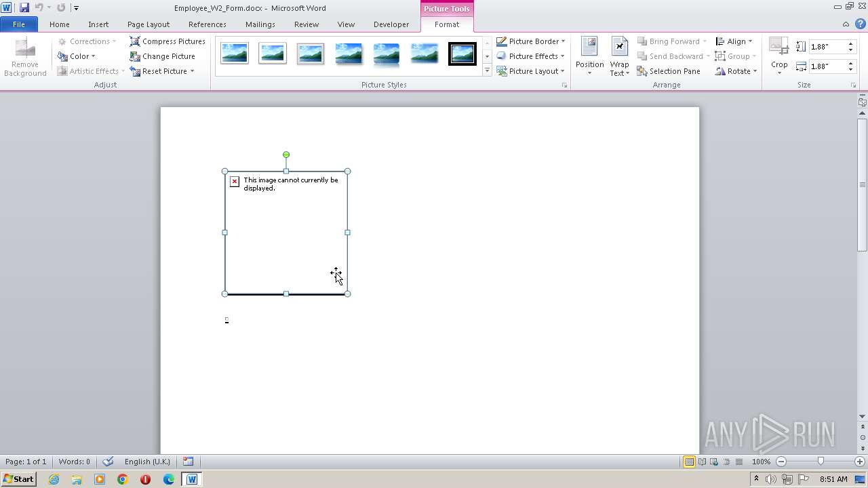The height and width of the screenshot is (488, 868).
Task: Open the Color adjustment menu
Action: pyautogui.click(x=77, y=56)
